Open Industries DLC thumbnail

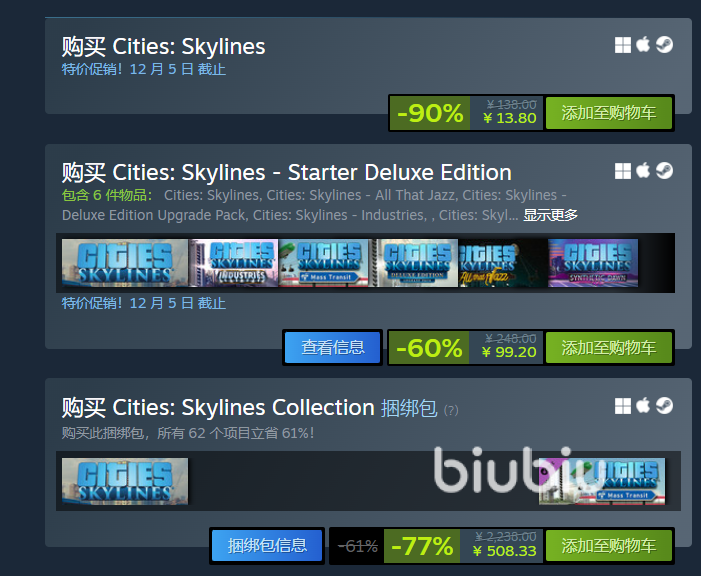tap(233, 263)
